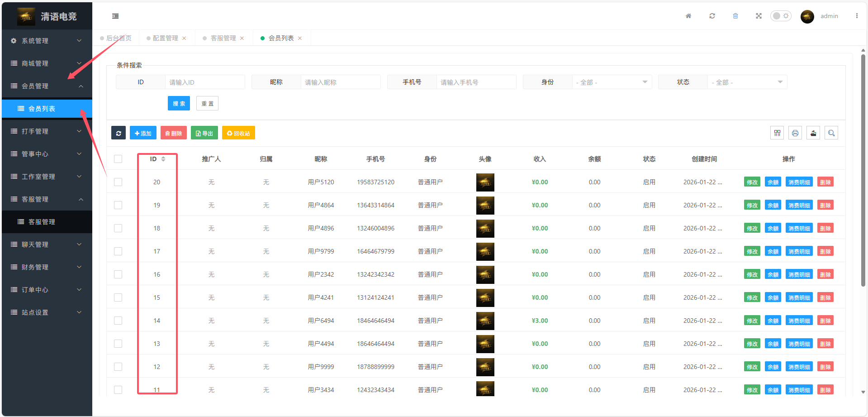This screenshot has width=868, height=417.
Task: Switch to the 配置管理 tab
Action: click(165, 38)
